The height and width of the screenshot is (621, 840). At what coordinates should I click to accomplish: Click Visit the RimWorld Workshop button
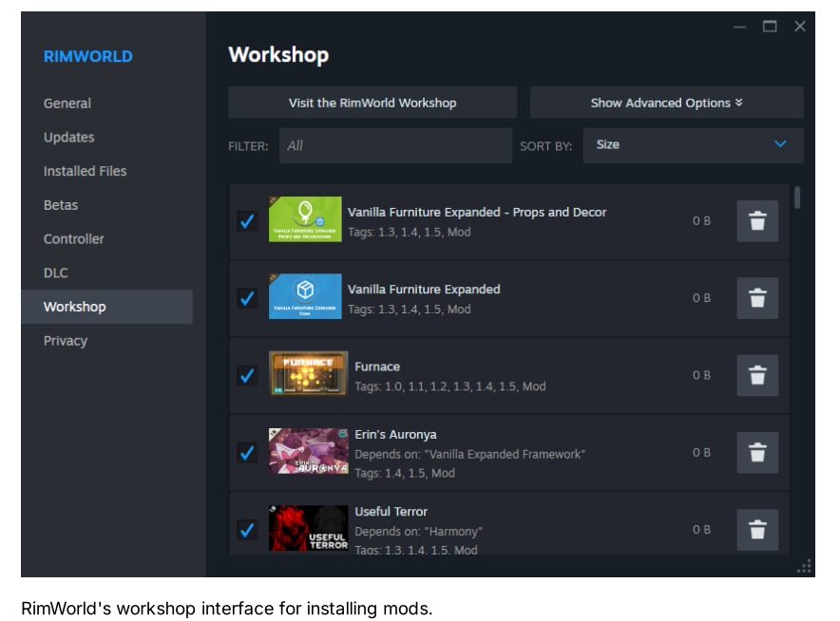point(372,103)
